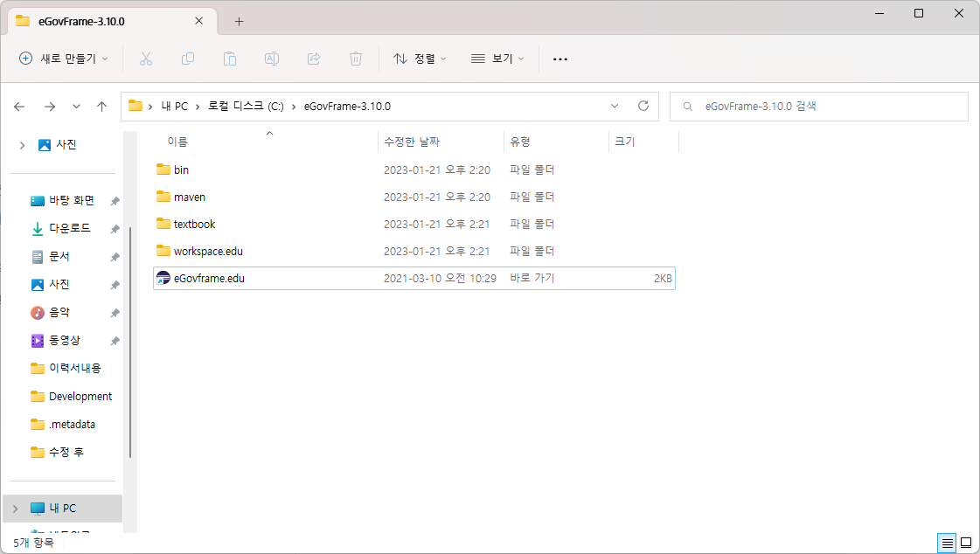Click the Paste clipboard icon
Viewport: 980px width, 554px height.
tap(229, 59)
